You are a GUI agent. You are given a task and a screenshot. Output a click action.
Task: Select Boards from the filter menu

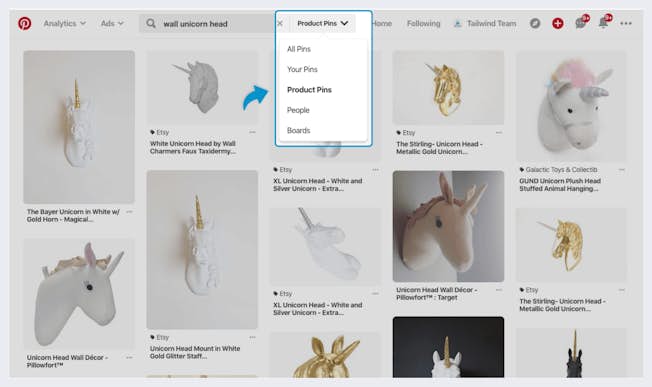[x=298, y=131]
